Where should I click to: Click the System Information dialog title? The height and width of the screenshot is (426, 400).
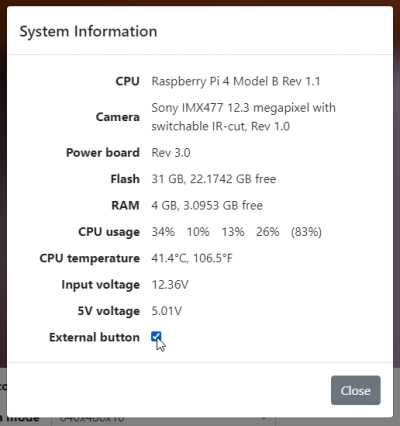click(x=88, y=31)
